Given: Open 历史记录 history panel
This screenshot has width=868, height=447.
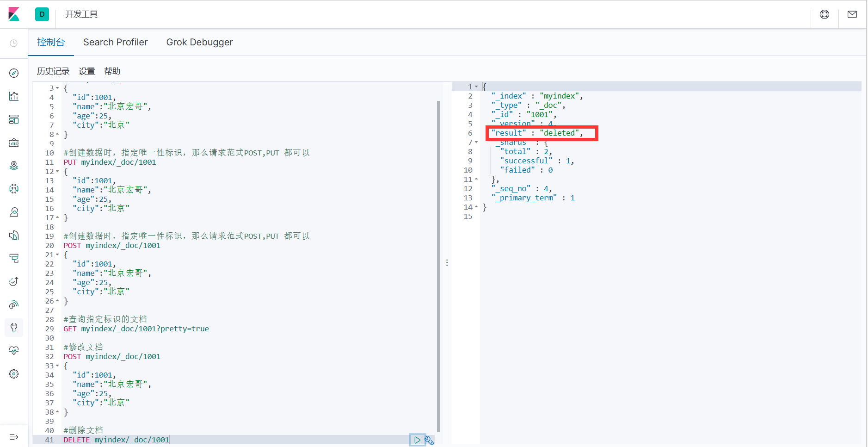Looking at the screenshot, I should point(53,71).
